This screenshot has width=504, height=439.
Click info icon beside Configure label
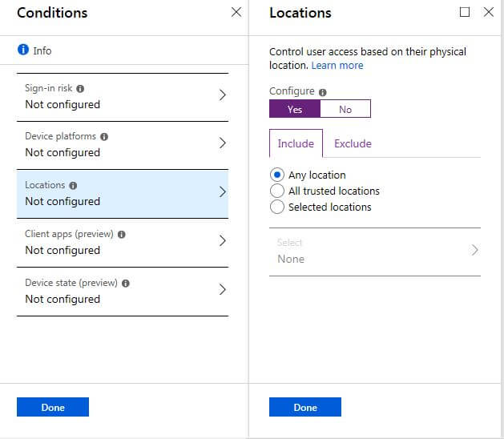pos(322,92)
